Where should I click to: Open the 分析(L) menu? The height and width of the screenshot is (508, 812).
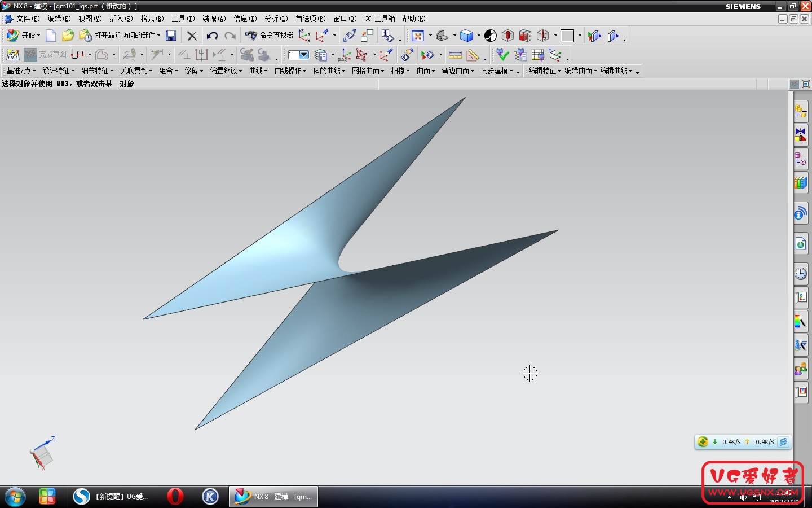click(x=276, y=19)
